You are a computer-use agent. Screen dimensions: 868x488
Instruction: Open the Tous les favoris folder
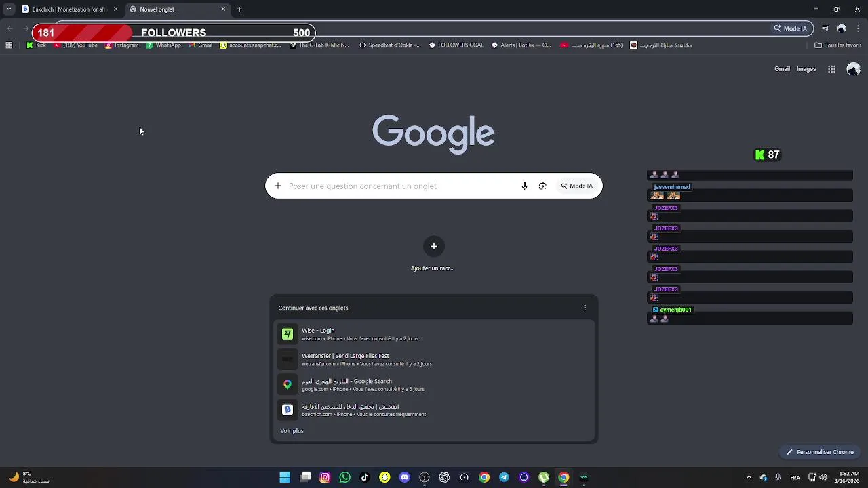[x=838, y=45]
